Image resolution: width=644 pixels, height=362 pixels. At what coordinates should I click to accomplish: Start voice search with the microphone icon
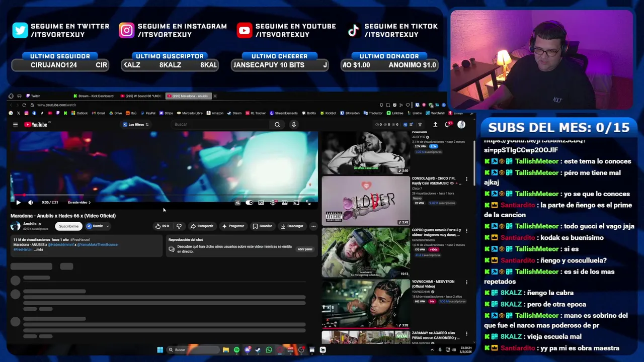[294, 125]
